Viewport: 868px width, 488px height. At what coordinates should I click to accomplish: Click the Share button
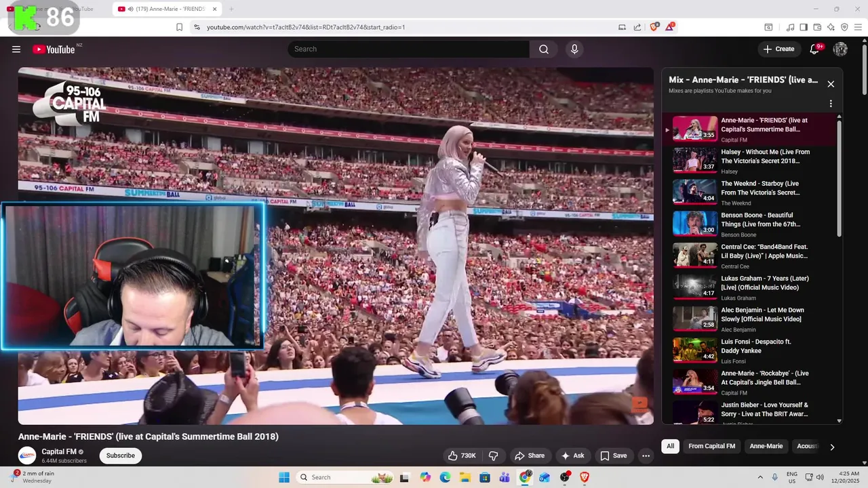coord(529,455)
